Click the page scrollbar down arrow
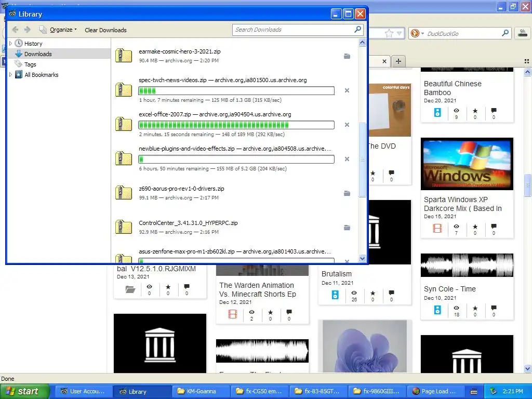This screenshot has width=532, height=399. click(527, 368)
